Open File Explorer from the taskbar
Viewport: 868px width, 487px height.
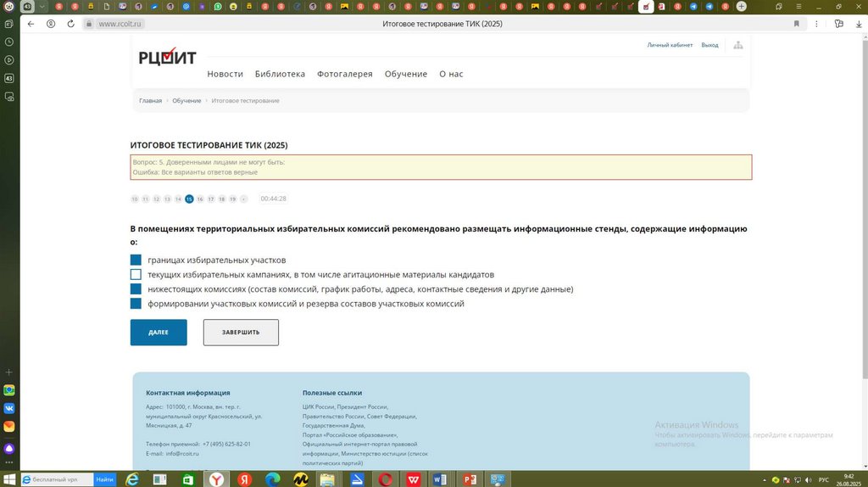[x=328, y=479]
